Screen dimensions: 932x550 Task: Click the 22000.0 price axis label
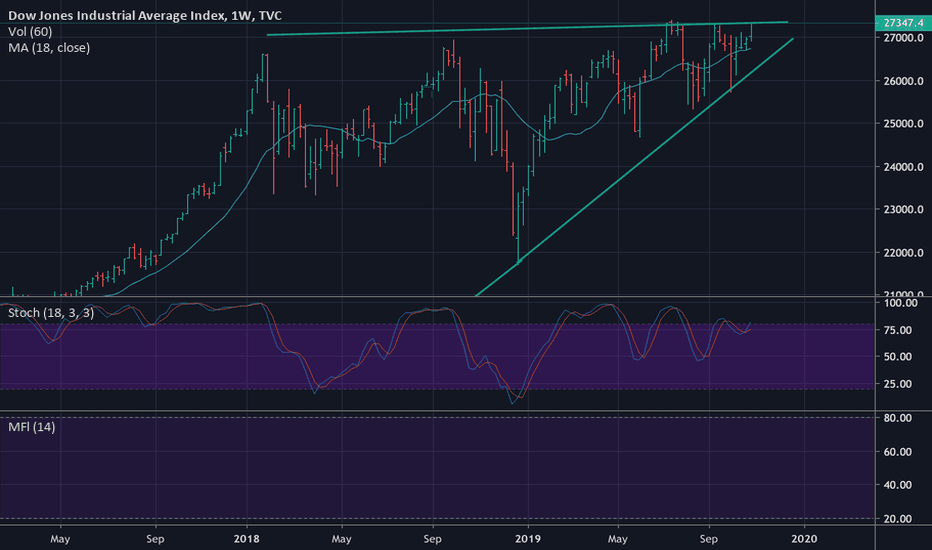pos(903,253)
